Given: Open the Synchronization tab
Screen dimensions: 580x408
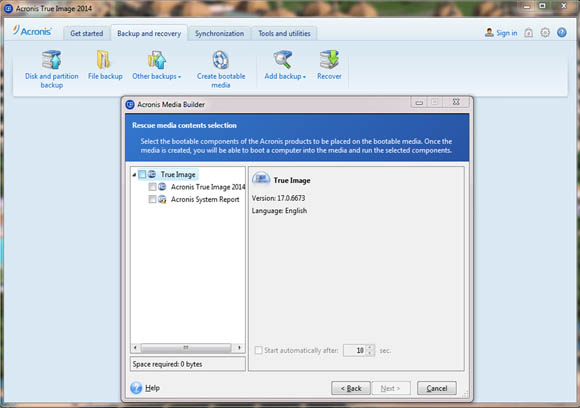Looking at the screenshot, I should click(219, 33).
